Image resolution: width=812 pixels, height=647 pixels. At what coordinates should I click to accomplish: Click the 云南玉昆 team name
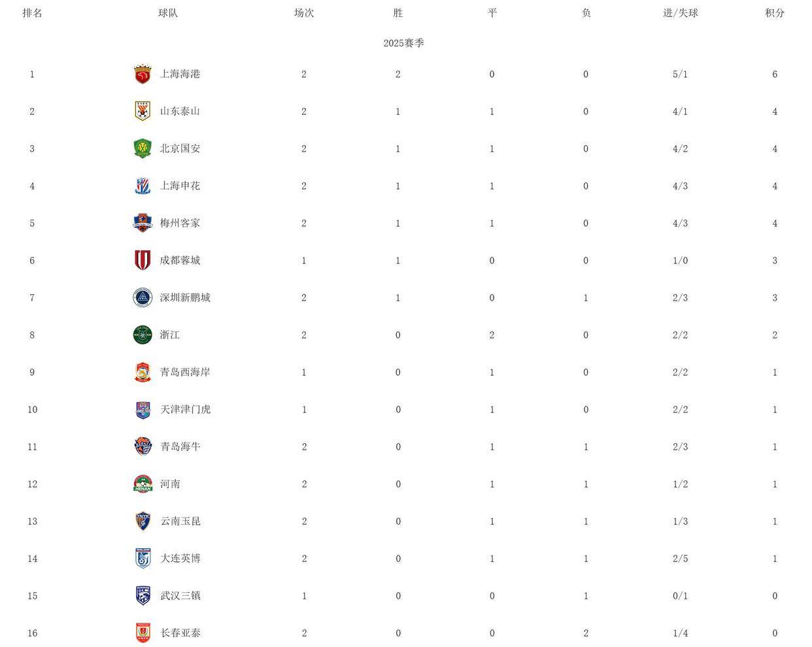point(180,521)
